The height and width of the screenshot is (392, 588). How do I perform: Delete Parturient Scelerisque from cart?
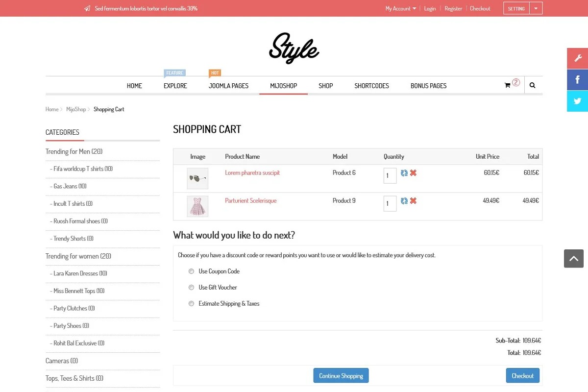[x=413, y=201]
